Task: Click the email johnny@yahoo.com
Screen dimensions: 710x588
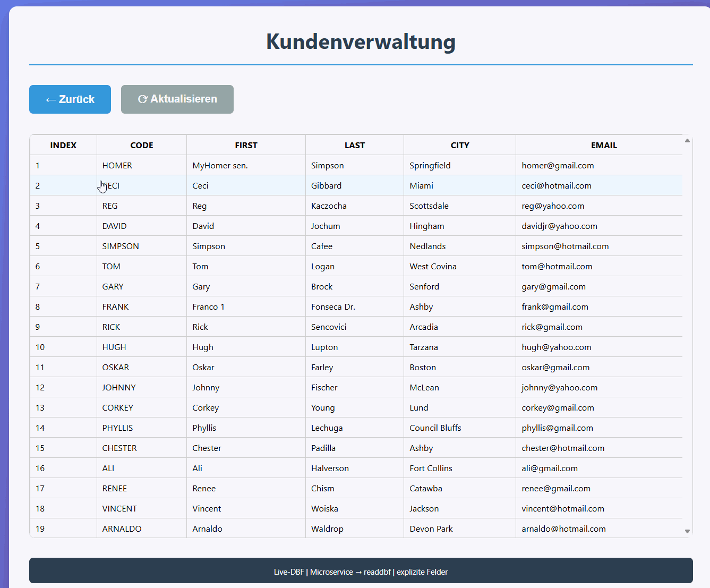Action: tap(560, 387)
